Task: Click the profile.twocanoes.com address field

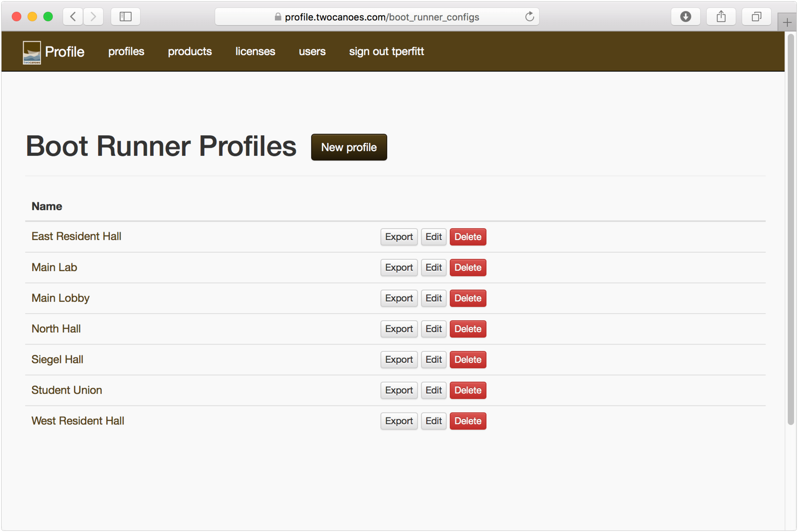Action: 381,17
